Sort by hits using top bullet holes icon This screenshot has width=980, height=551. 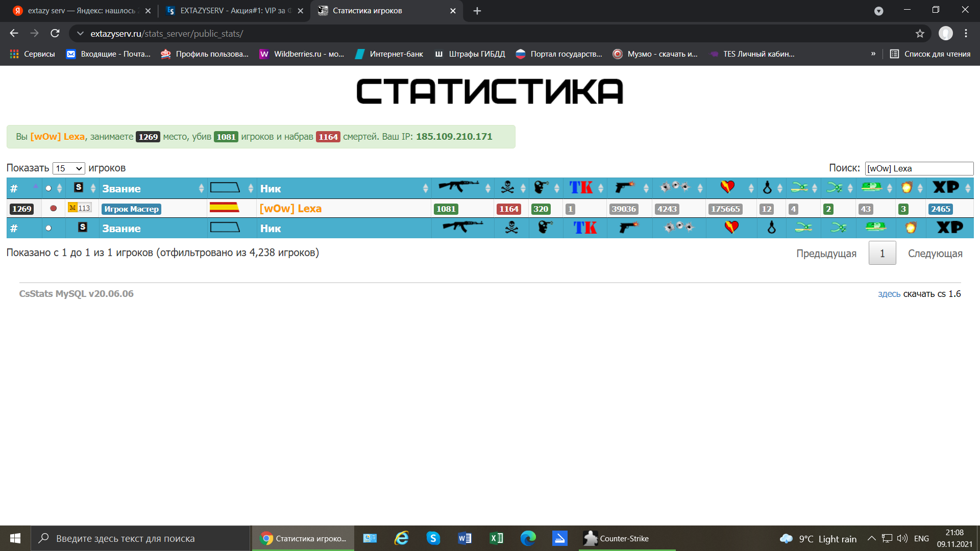pyautogui.click(x=674, y=187)
